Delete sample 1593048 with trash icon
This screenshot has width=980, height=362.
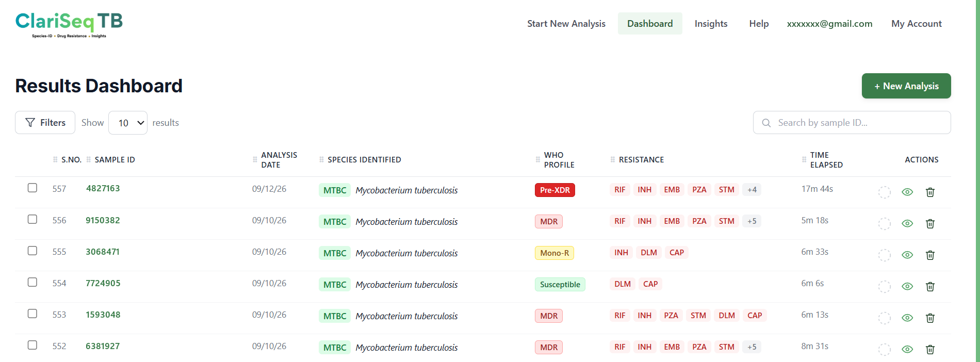[930, 318]
